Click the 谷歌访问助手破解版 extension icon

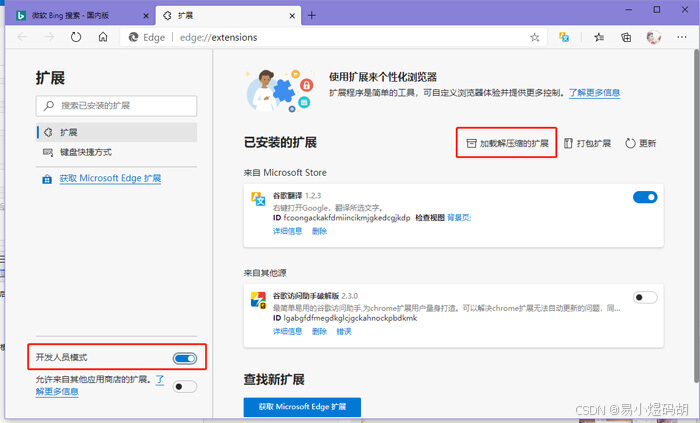258,300
